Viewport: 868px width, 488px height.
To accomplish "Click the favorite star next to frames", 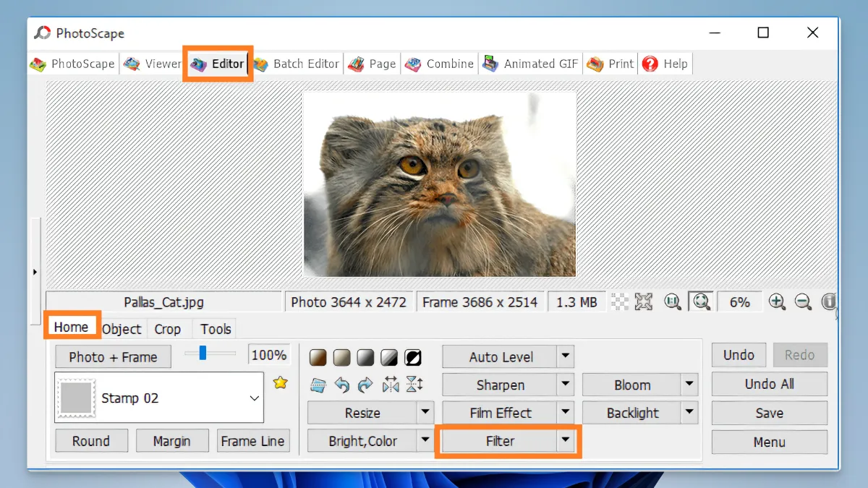I will pos(280,383).
